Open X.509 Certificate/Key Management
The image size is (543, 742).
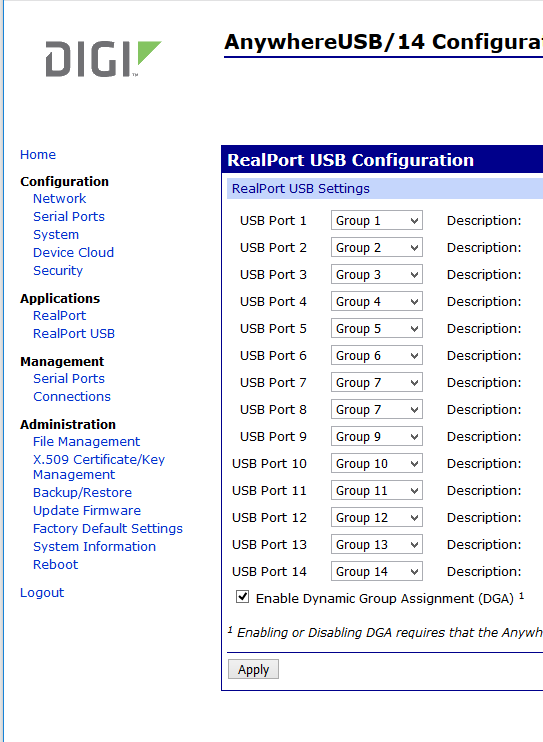[x=99, y=467]
